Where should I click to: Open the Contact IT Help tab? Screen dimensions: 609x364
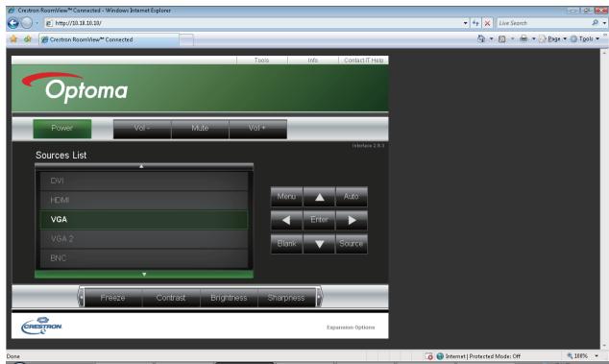click(x=363, y=61)
